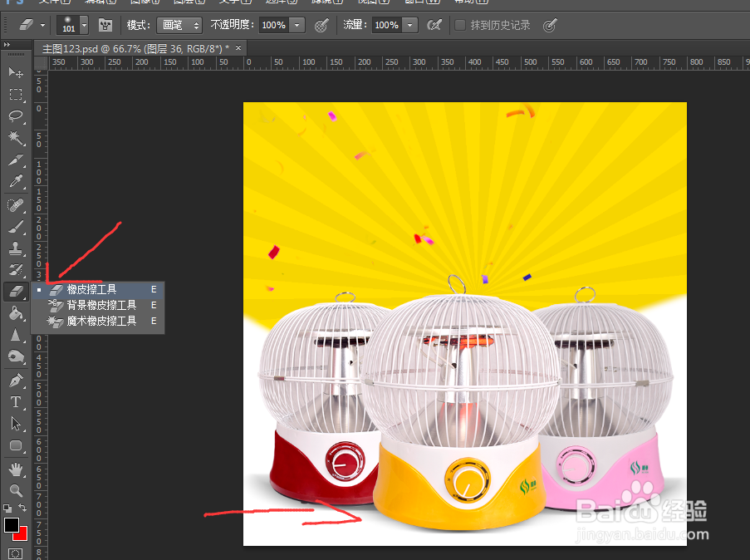
Task: Select the Hand tool
Action: 15,469
